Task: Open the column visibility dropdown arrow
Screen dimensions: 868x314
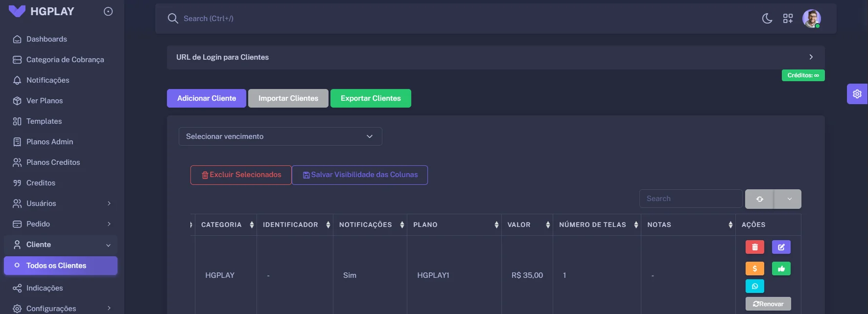Action: click(x=789, y=199)
